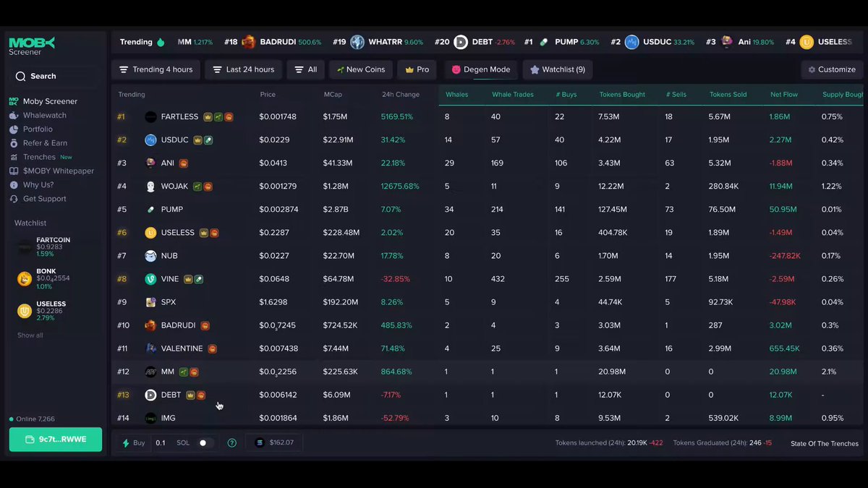Click the orange badge beside ANI
The width and height of the screenshot is (868, 488).
tap(184, 163)
